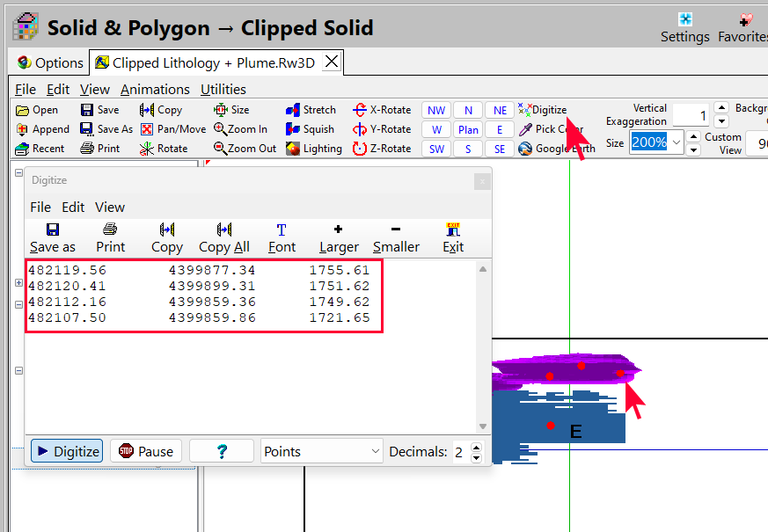
Task: Increase the Decimals stepper value
Action: (x=476, y=447)
